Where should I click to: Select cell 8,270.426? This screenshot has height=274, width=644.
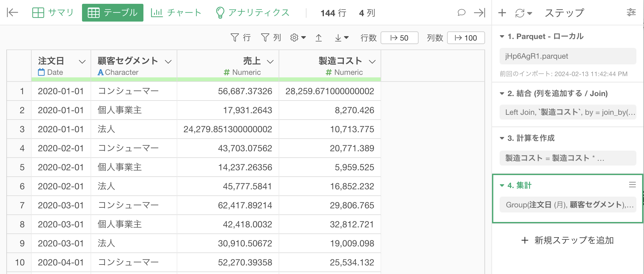tap(330, 110)
